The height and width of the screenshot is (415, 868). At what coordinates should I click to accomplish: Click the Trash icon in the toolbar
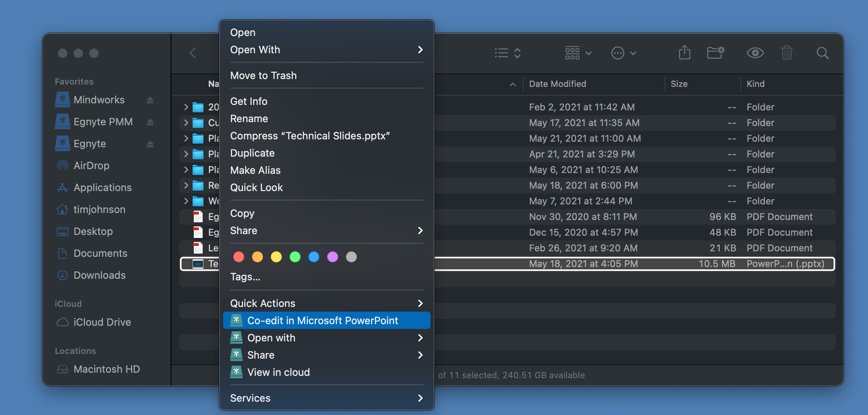click(x=787, y=53)
